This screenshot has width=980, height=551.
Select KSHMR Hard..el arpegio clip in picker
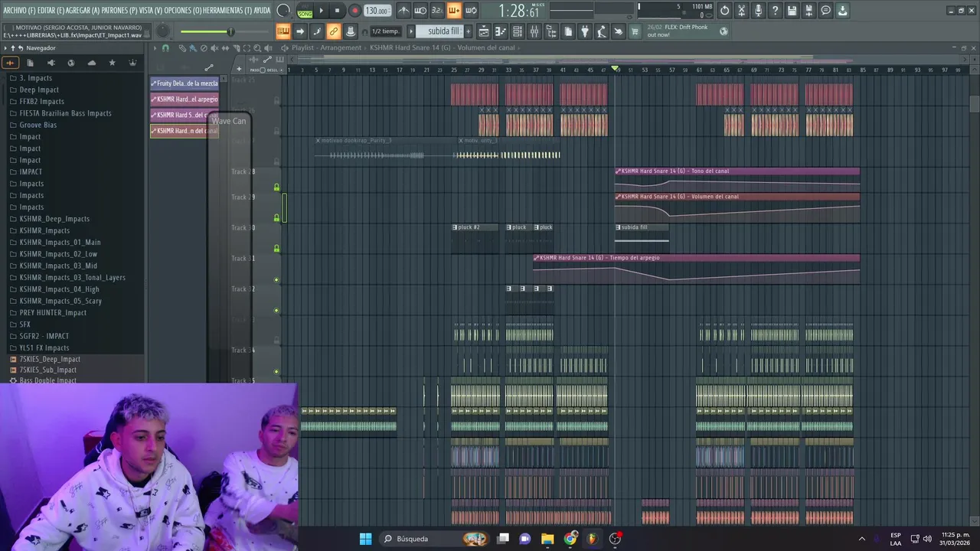(x=185, y=99)
